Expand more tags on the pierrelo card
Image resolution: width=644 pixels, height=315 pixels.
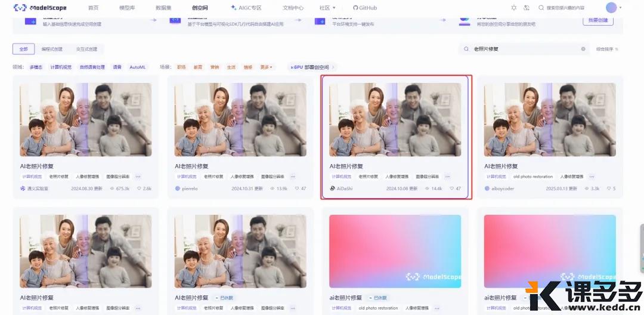(x=293, y=177)
